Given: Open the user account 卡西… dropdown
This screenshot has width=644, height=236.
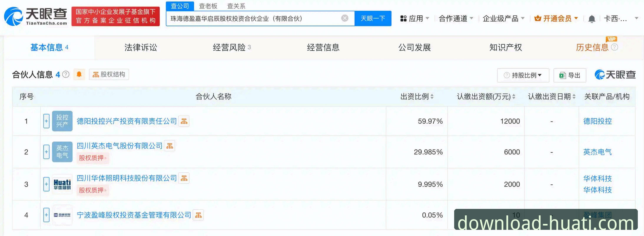Looking at the screenshot, I should (621, 19).
